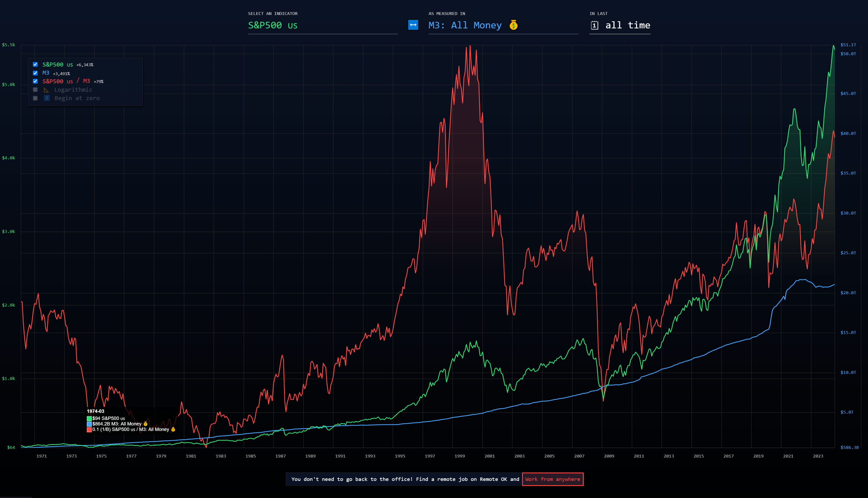
Task: Click the Work from anywhere button
Action: (552, 479)
